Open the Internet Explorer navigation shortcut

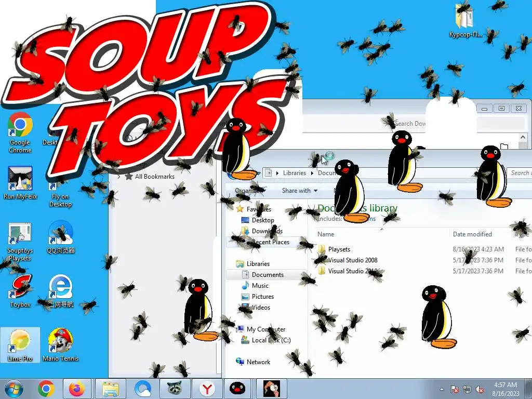click(x=60, y=292)
